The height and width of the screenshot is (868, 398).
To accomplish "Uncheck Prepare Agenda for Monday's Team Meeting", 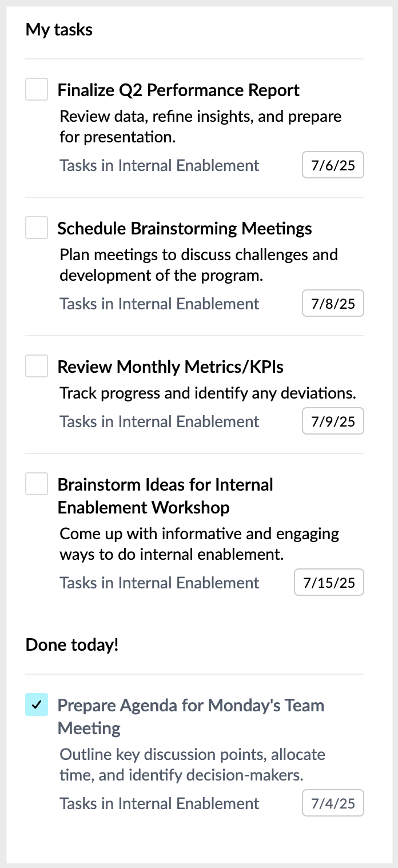I will point(36,705).
